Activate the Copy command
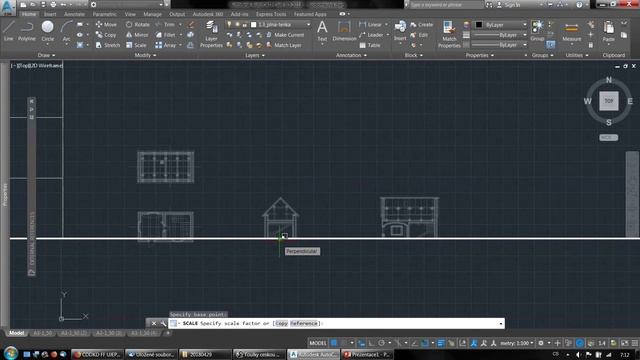640x360 pixels. [106, 35]
